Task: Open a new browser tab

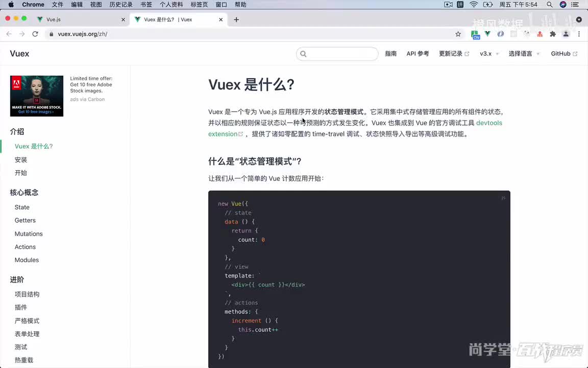Action: (x=236, y=19)
